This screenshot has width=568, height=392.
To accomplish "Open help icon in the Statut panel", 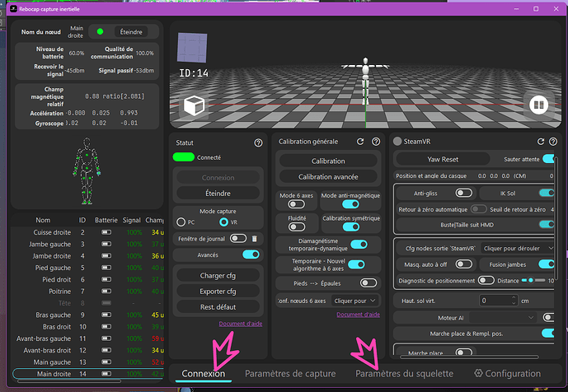I will click(258, 142).
